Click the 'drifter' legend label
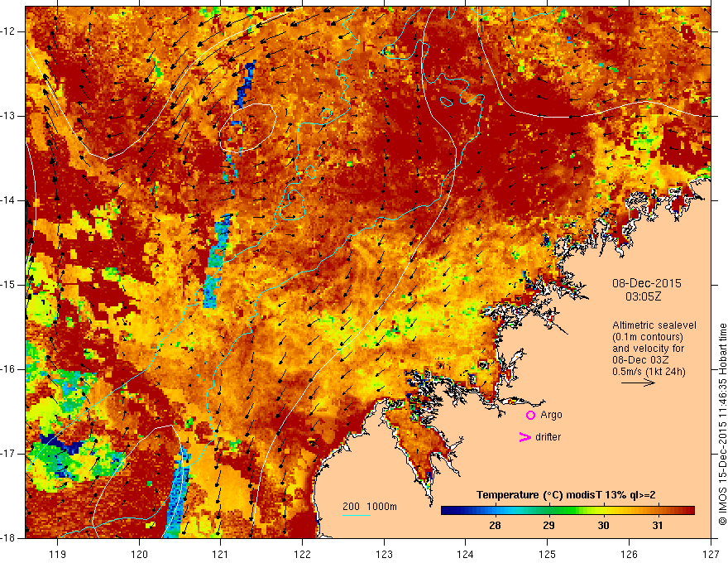This screenshot has height=563, width=728. pos(548,437)
